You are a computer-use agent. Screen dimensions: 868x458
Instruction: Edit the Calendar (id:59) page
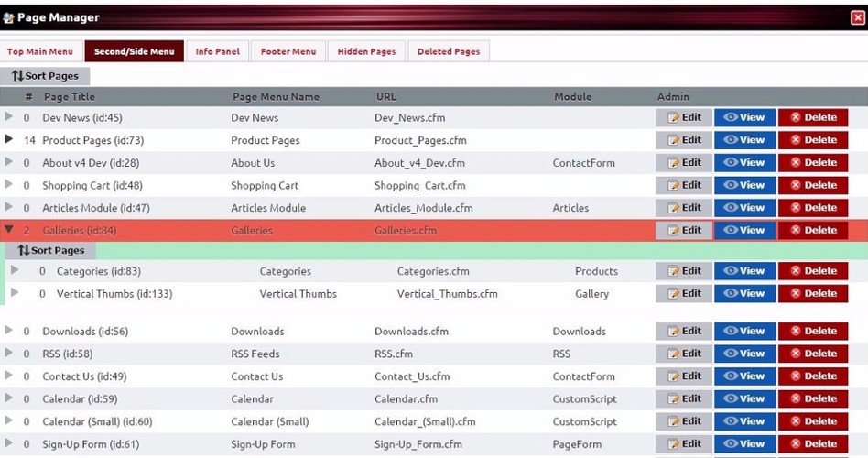[684, 398]
